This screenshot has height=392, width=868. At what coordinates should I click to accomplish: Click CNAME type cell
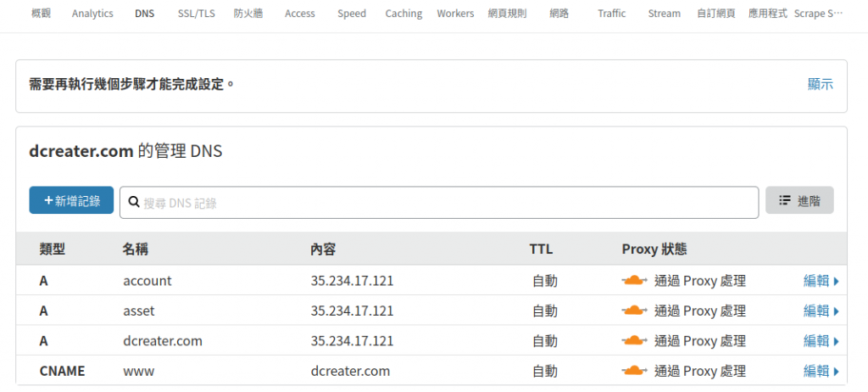point(63,371)
